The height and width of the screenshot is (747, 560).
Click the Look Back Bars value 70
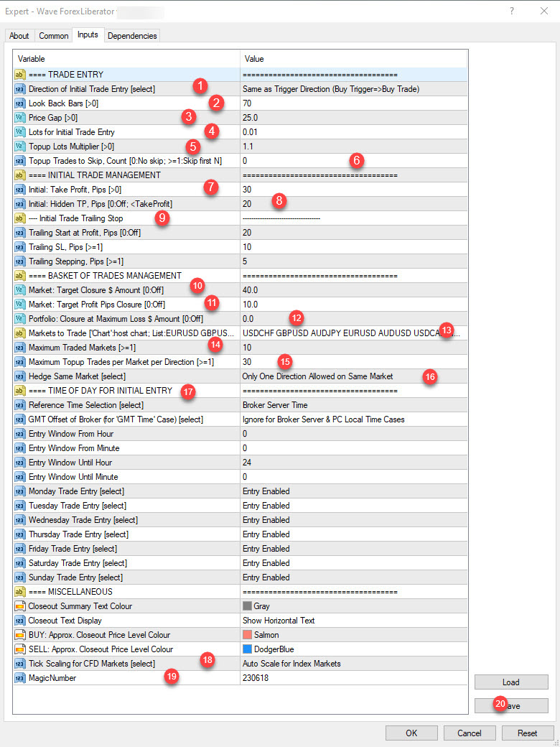tap(353, 103)
